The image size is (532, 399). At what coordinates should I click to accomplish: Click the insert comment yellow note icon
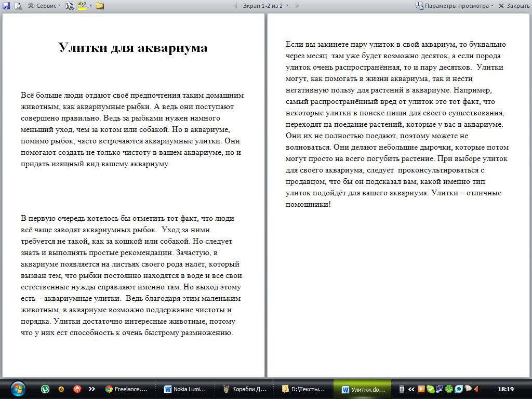pos(100,5)
